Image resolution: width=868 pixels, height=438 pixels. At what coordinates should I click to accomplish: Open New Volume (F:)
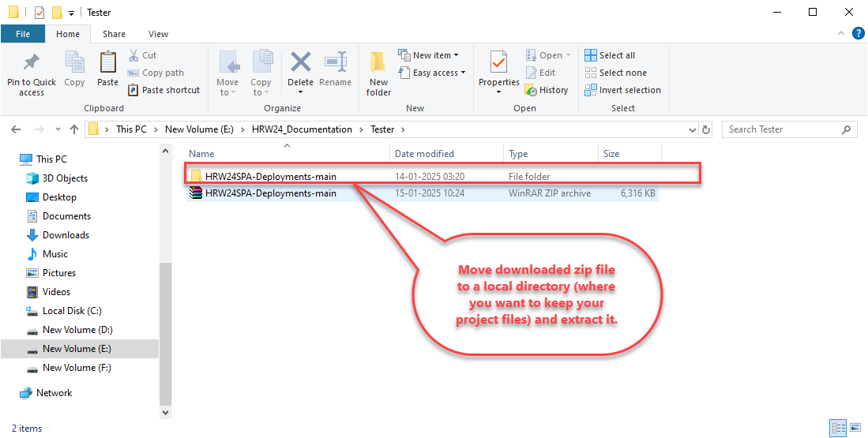[69, 367]
